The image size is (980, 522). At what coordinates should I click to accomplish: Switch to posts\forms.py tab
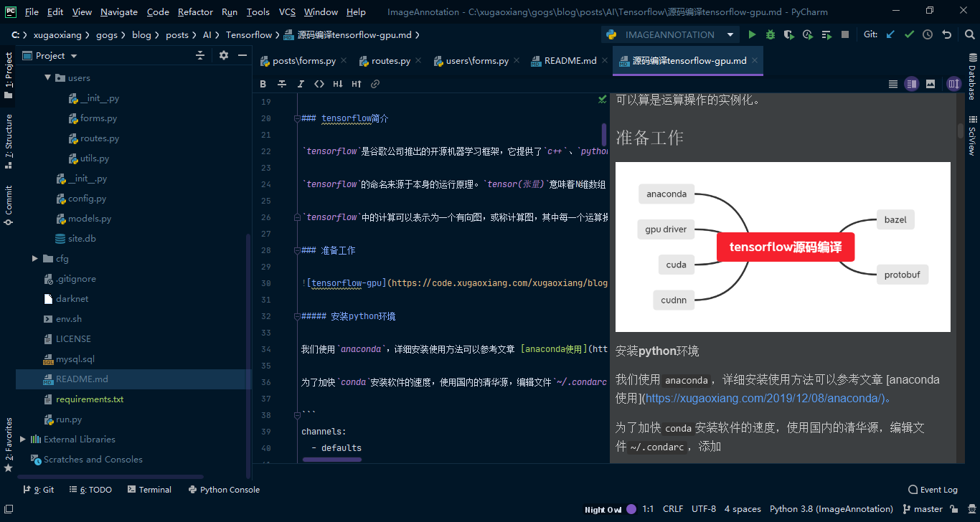[x=304, y=61]
